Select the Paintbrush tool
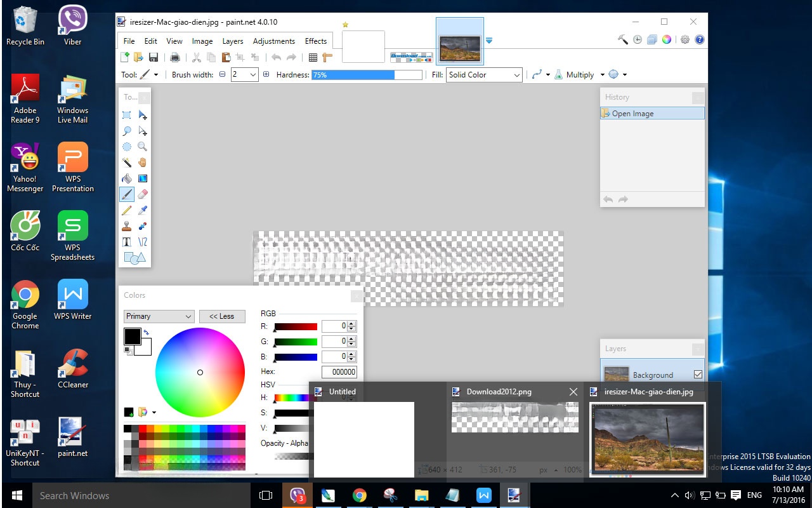 pos(127,194)
